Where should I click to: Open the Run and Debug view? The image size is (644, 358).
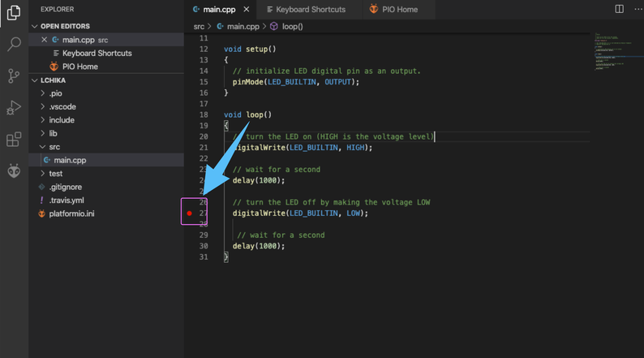pos(13,108)
